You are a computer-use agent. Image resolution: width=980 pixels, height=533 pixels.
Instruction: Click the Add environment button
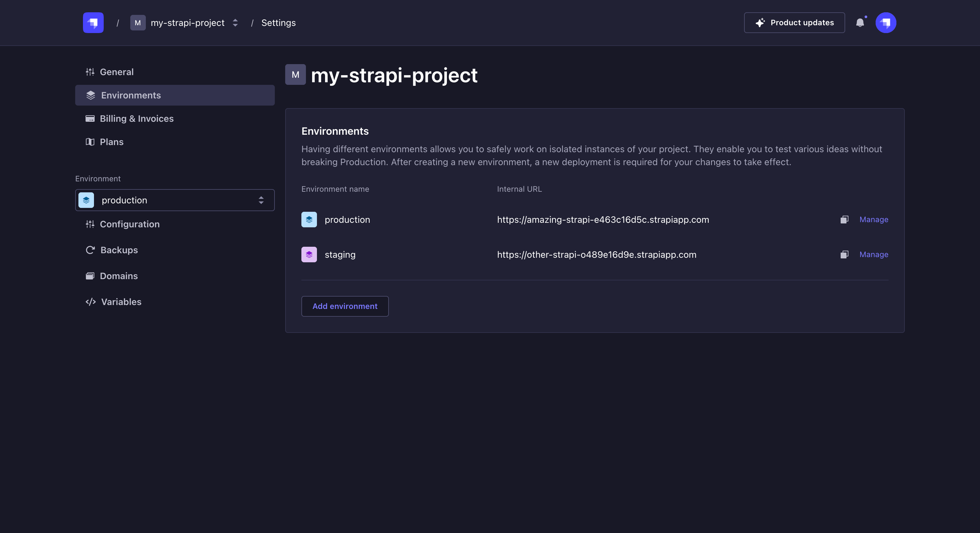pos(345,306)
